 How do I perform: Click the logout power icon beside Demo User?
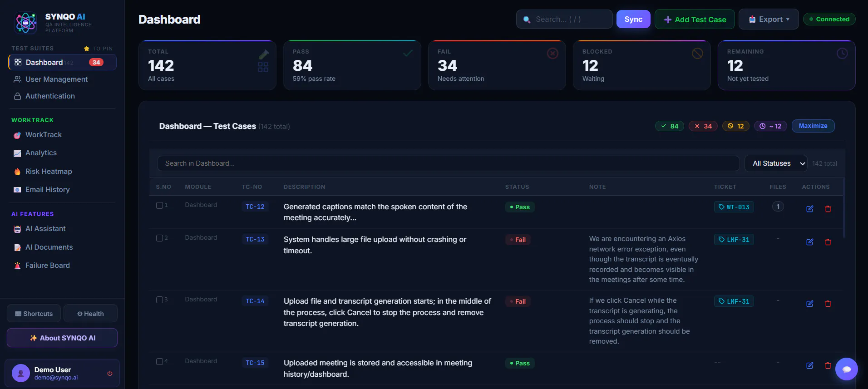click(110, 374)
